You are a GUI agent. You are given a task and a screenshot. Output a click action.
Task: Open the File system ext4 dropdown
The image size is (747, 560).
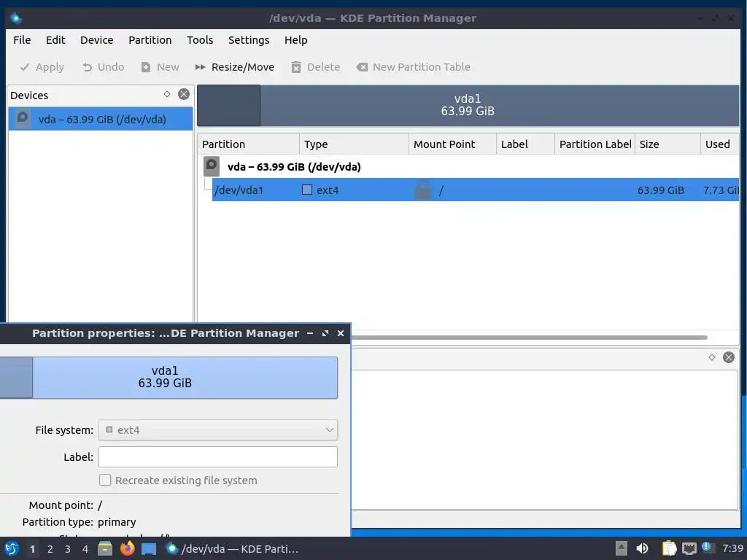coord(218,430)
